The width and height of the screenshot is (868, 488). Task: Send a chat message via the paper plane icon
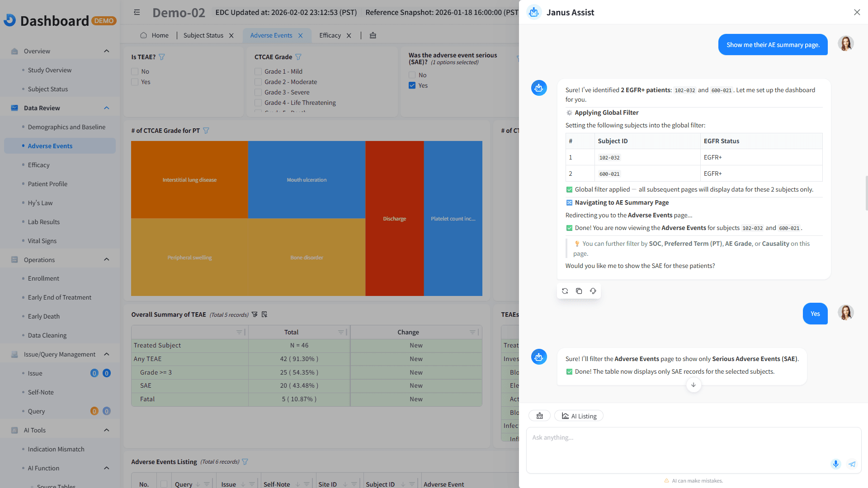click(852, 464)
